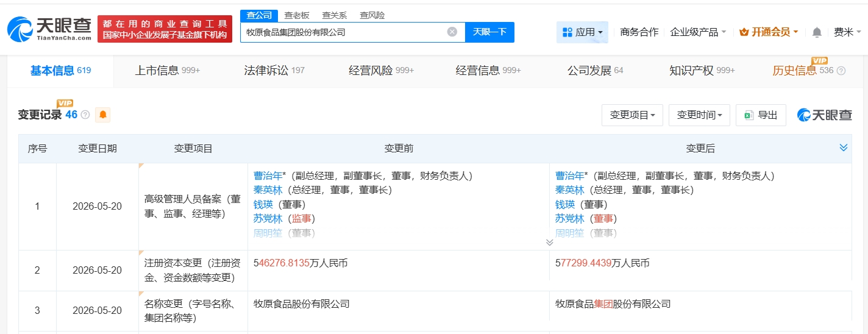Clear the search box text
868x334 pixels.
click(452, 32)
